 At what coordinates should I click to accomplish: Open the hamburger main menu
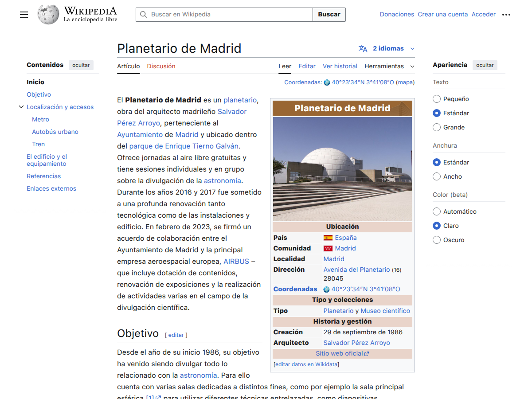24,15
